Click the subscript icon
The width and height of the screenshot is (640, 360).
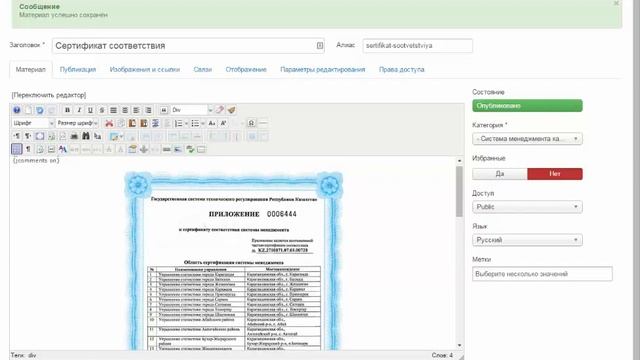click(x=212, y=123)
